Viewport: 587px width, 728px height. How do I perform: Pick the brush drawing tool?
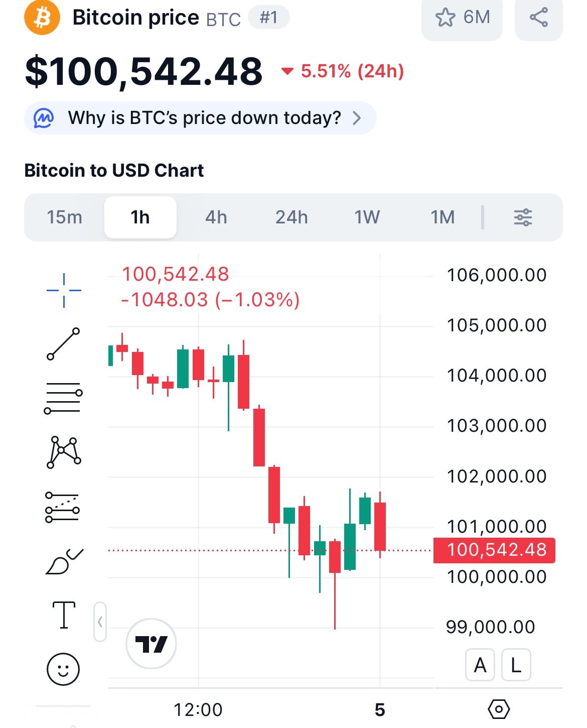[x=64, y=557]
